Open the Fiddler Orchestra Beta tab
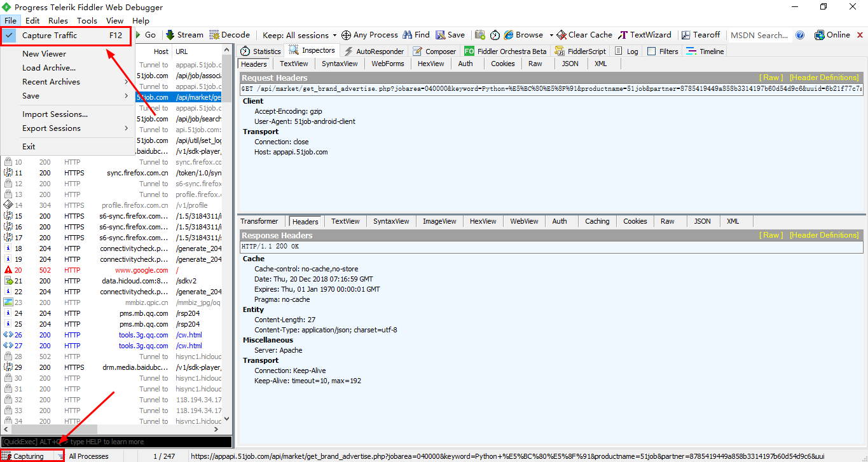This screenshot has width=868, height=462. coord(506,51)
